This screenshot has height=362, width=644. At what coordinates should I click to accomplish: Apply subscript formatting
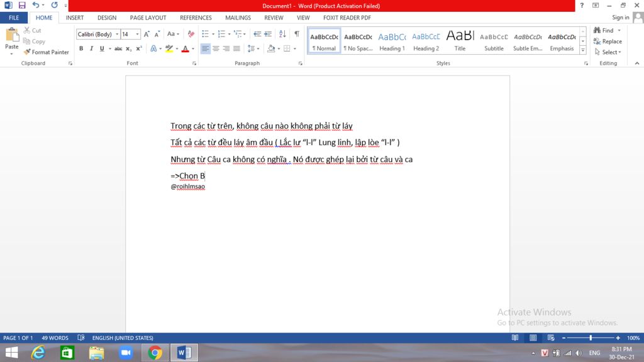click(128, 48)
